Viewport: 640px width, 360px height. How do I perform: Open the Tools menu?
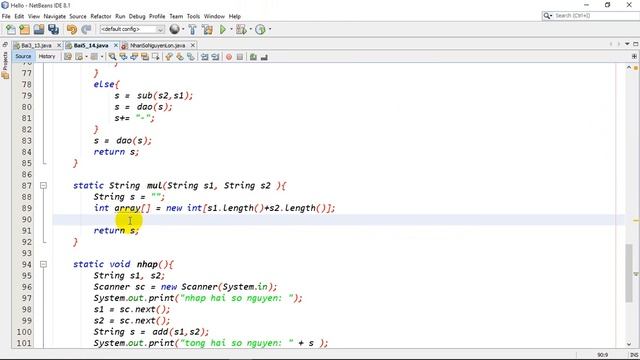[193, 16]
